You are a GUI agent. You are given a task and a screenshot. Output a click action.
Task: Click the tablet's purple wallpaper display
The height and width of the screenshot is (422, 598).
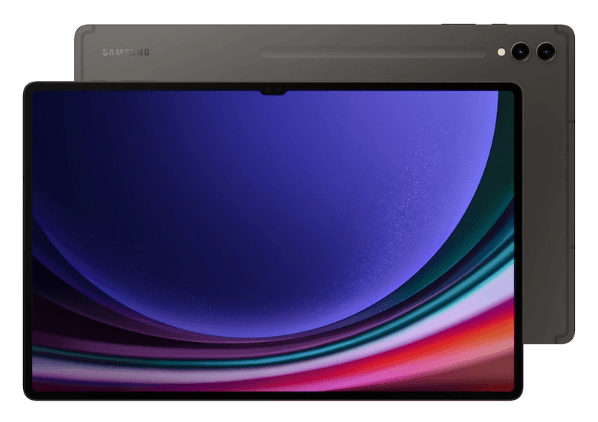tap(273, 241)
